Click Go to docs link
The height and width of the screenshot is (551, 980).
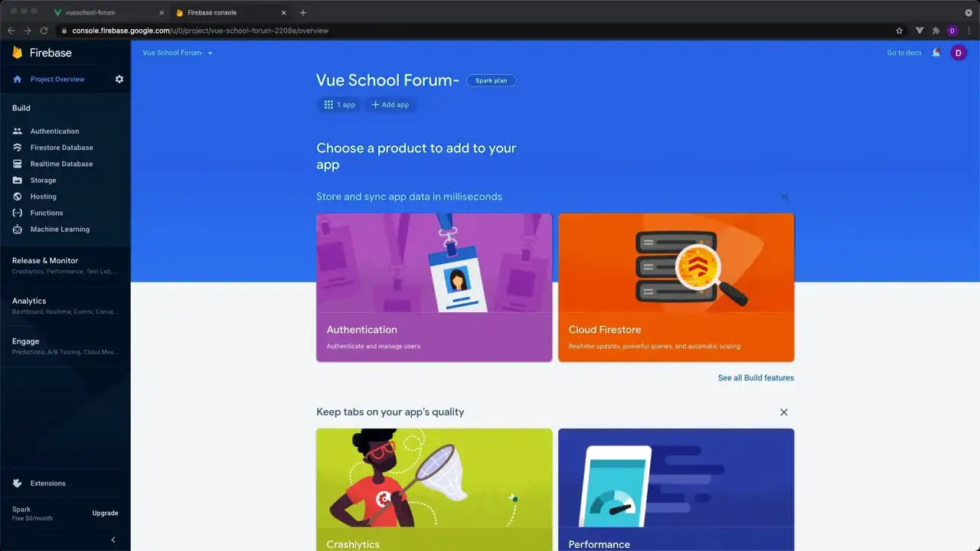[904, 53]
